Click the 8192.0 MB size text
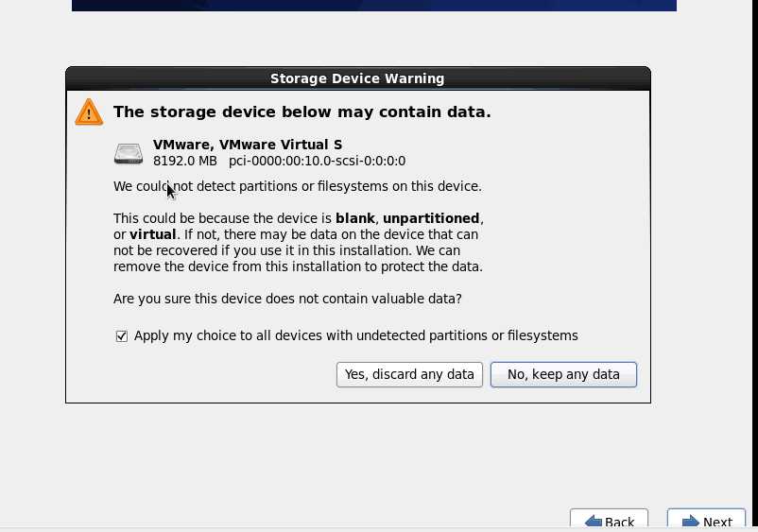 tap(184, 161)
